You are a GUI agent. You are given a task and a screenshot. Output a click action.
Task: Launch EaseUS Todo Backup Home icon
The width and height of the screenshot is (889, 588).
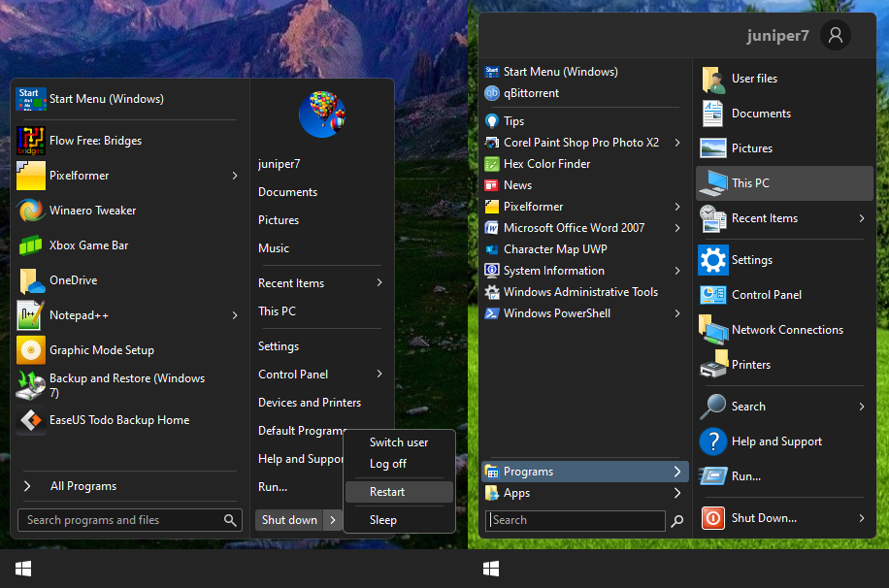point(31,420)
